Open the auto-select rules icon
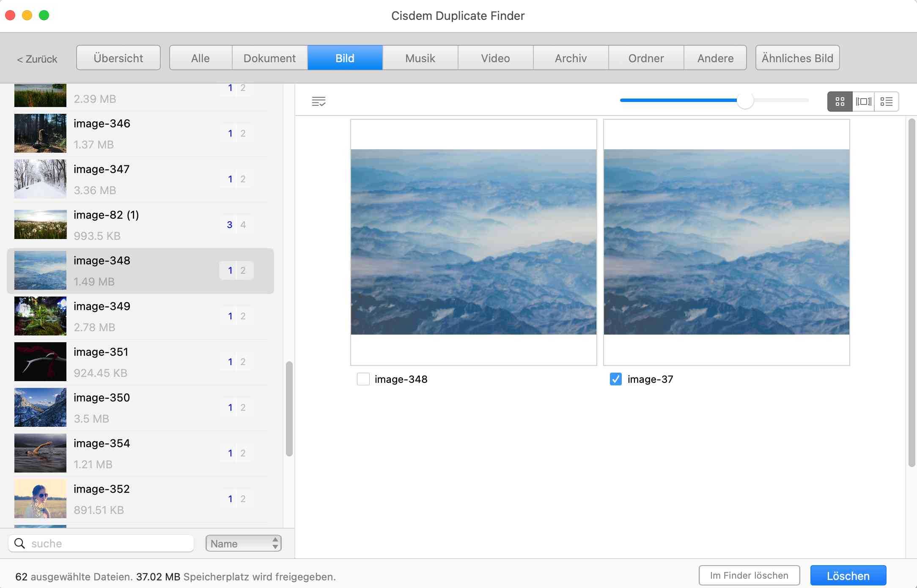 318,102
